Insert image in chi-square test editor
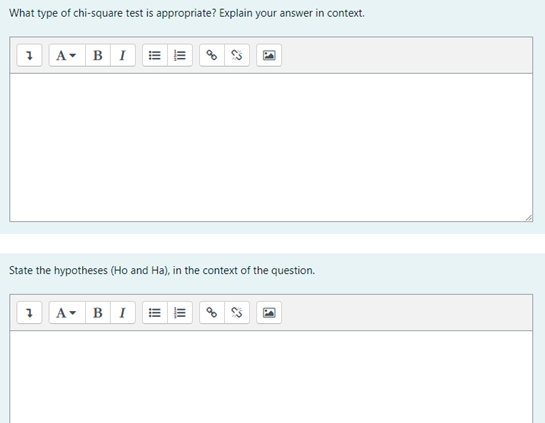The height and width of the screenshot is (423, 545). 269,55
